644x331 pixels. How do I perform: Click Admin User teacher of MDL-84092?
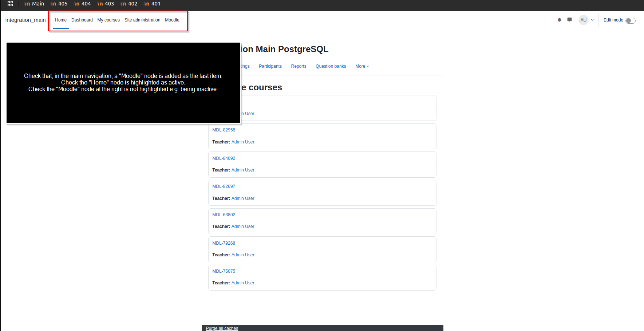point(243,170)
